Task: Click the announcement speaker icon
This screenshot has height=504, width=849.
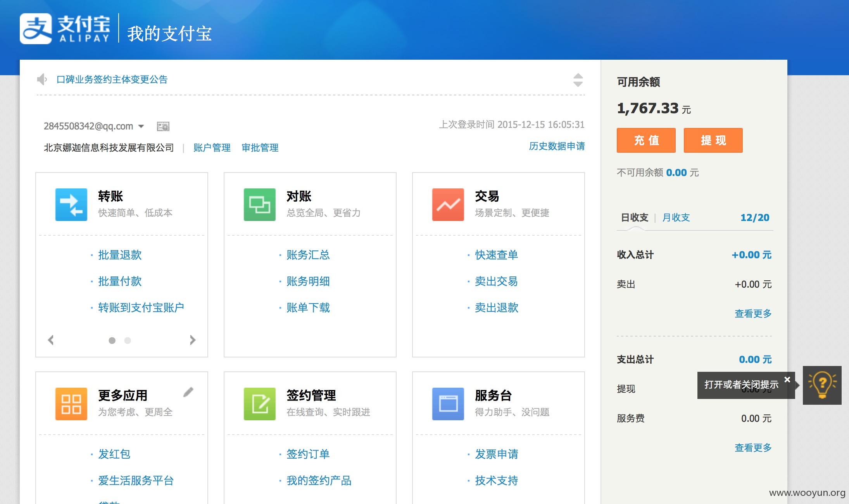Action: pos(42,79)
